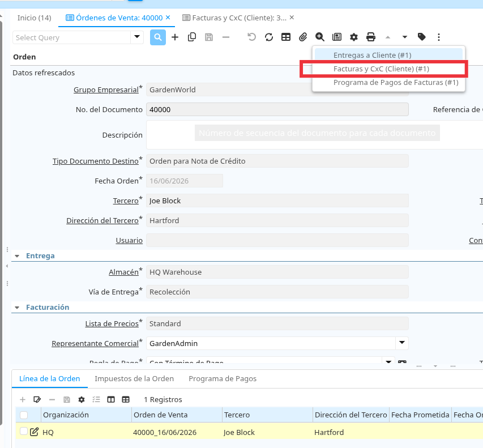
Task: Click the 40000_16/06/2026 cell
Action: coord(165,432)
